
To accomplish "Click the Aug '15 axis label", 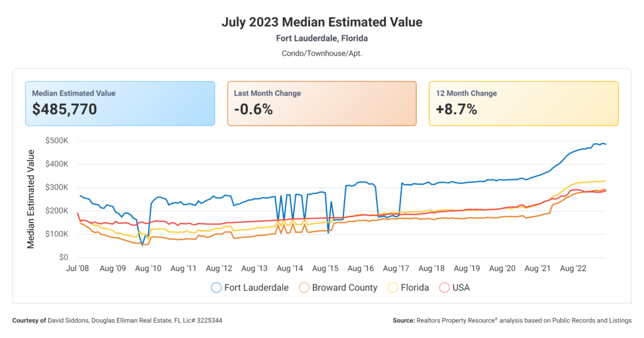I will (325, 269).
